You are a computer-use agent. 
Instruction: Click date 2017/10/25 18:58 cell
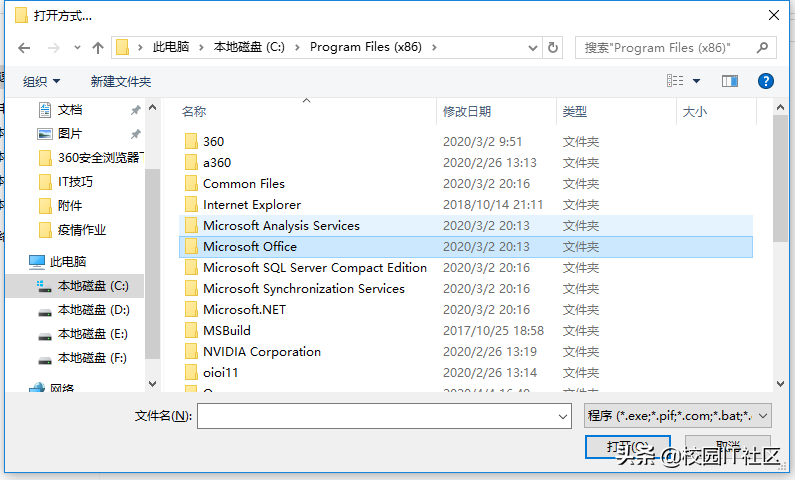493,330
